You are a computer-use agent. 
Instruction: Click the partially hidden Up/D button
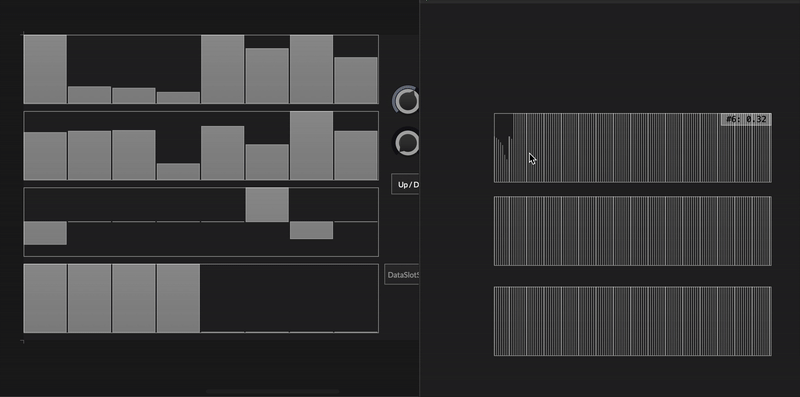click(406, 184)
